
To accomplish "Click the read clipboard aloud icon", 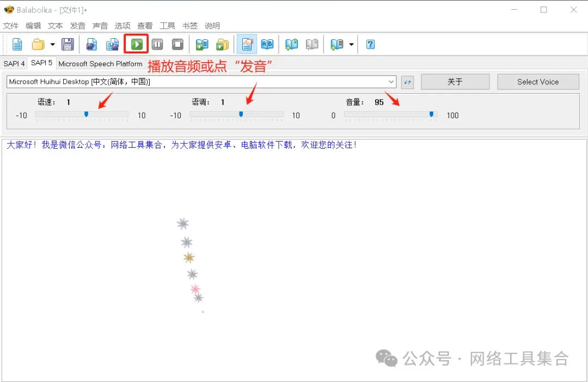I will coord(202,44).
